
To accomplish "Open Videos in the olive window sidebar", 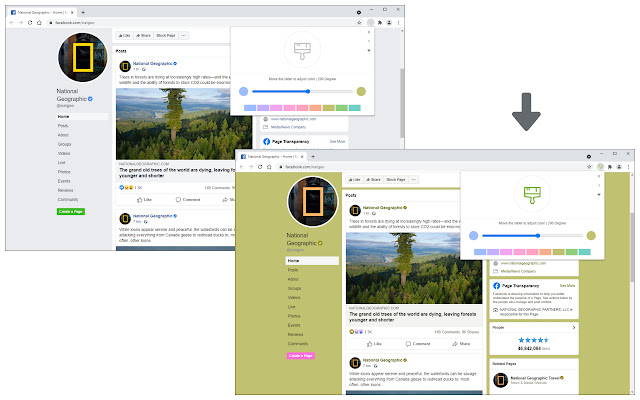I will pos(294,298).
